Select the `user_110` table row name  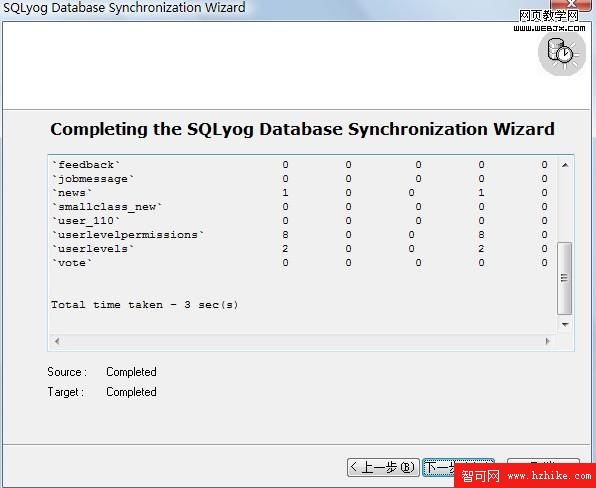pyautogui.click(x=86, y=221)
